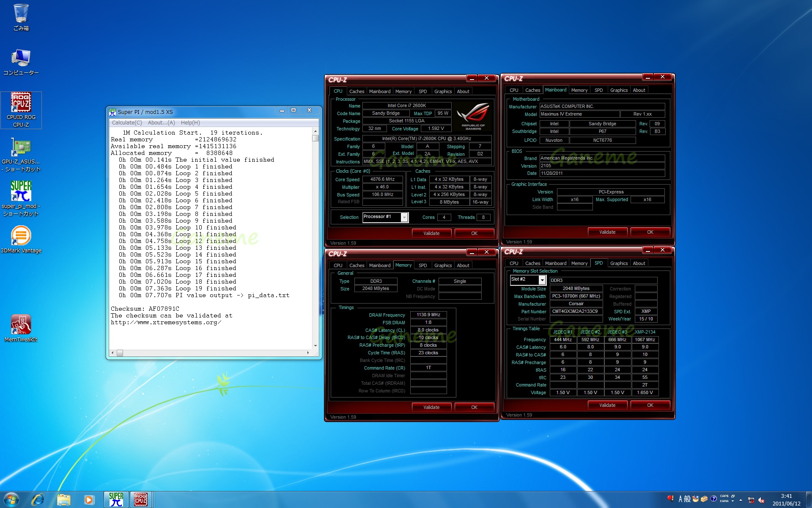Open Calculate(C) menu in Super PI
Viewport: 812px width, 508px height.
click(x=126, y=123)
